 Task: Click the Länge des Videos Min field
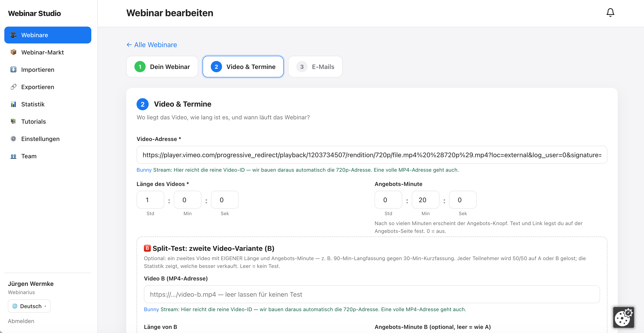[187, 200]
